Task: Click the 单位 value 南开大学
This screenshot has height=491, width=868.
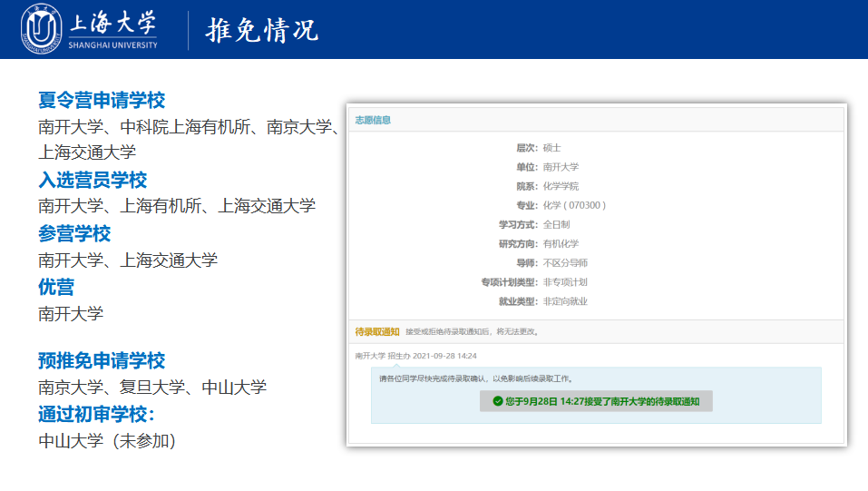Action: tap(561, 167)
